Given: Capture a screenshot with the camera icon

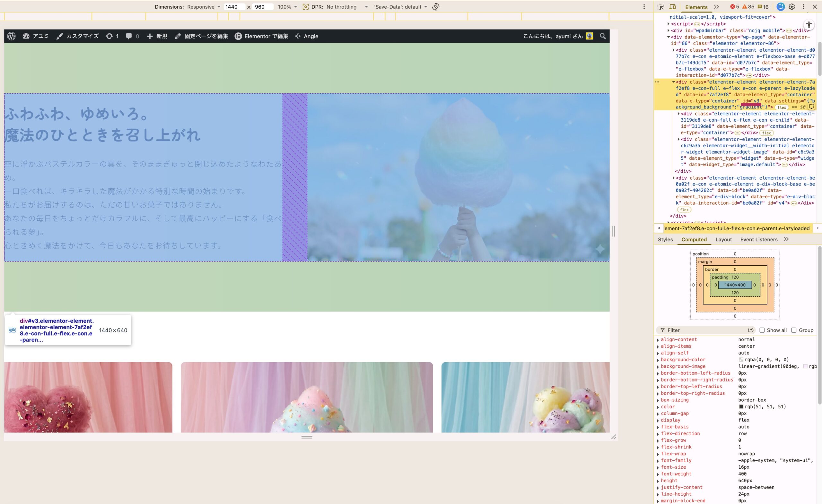Looking at the screenshot, I should [306, 7].
